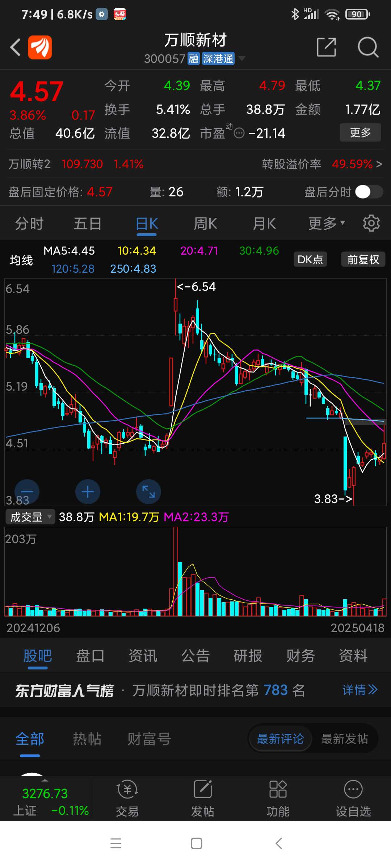Expand stock title dropdown arrow
391x868 pixels.
241,58
